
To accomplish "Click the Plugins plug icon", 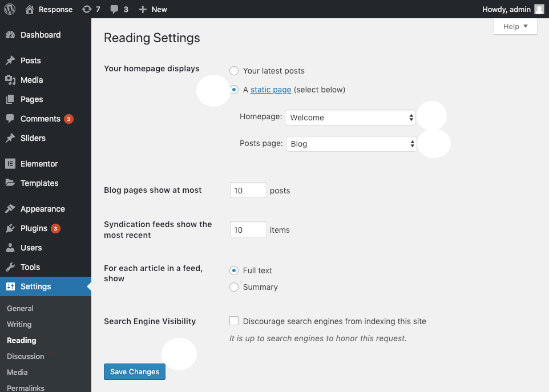I will point(10,228).
